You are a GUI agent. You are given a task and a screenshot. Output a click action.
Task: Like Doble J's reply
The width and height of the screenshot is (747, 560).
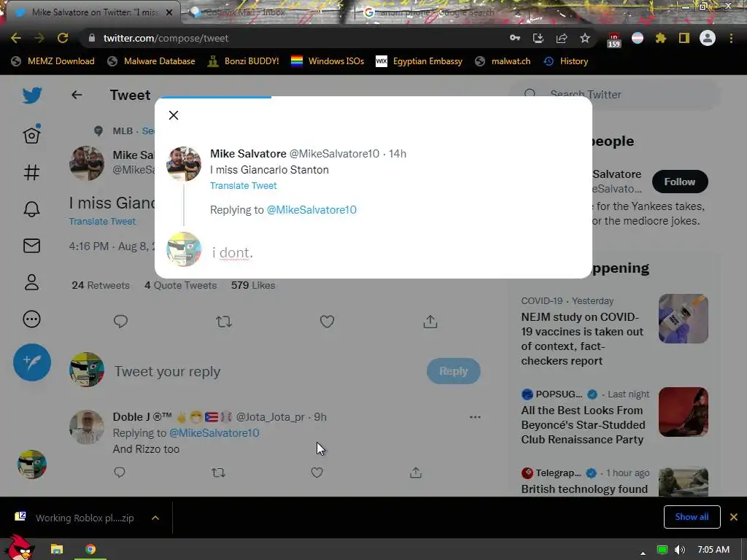(317, 472)
